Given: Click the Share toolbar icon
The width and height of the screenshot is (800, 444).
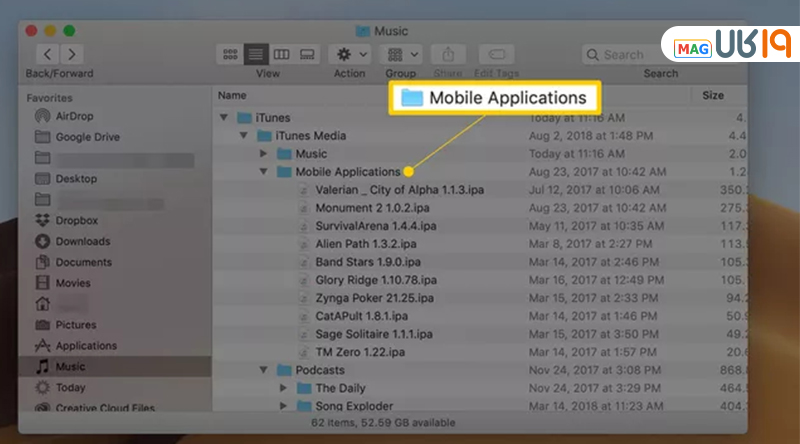Looking at the screenshot, I should point(448,54).
